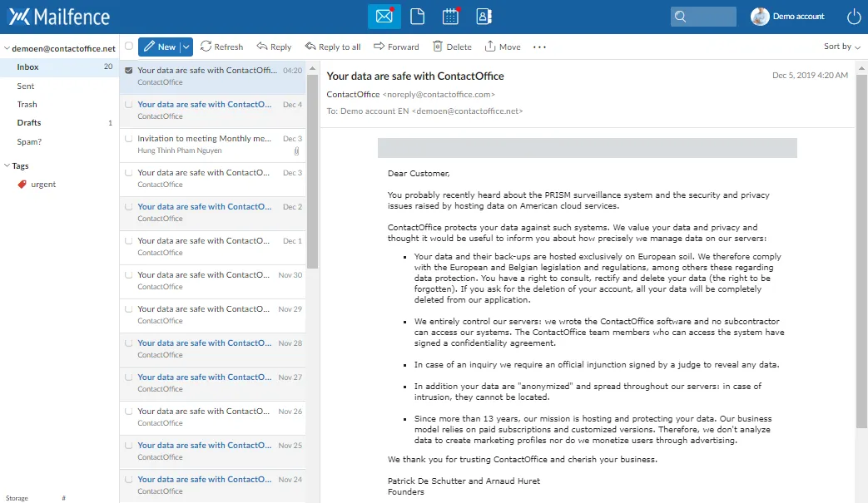Image resolution: width=868 pixels, height=503 pixels.
Task: Delete the selected email
Action: [x=452, y=47]
